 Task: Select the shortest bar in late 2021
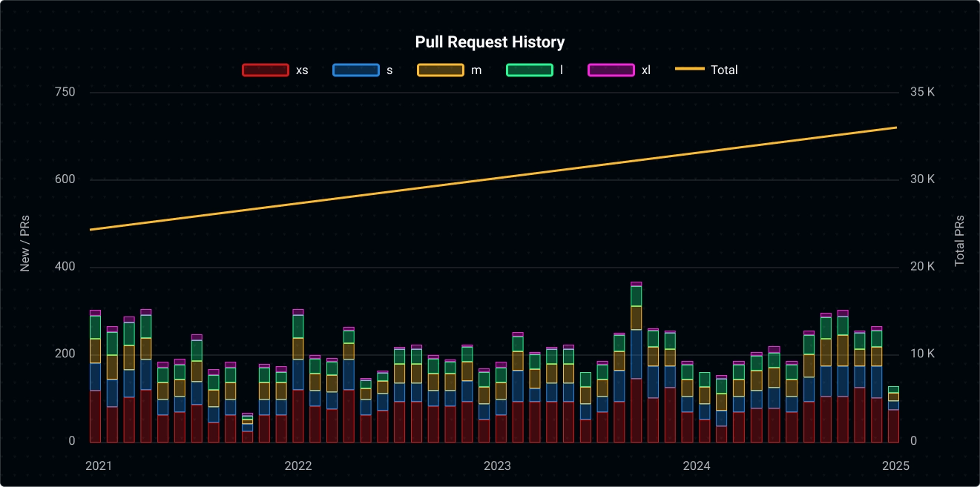[x=247, y=428]
